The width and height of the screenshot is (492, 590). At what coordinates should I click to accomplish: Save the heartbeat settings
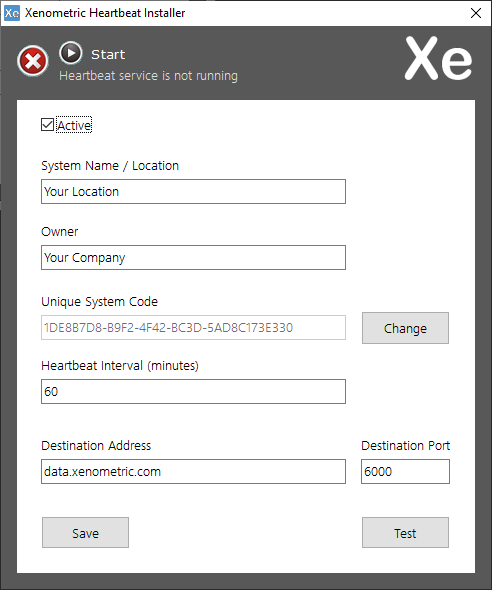click(85, 533)
